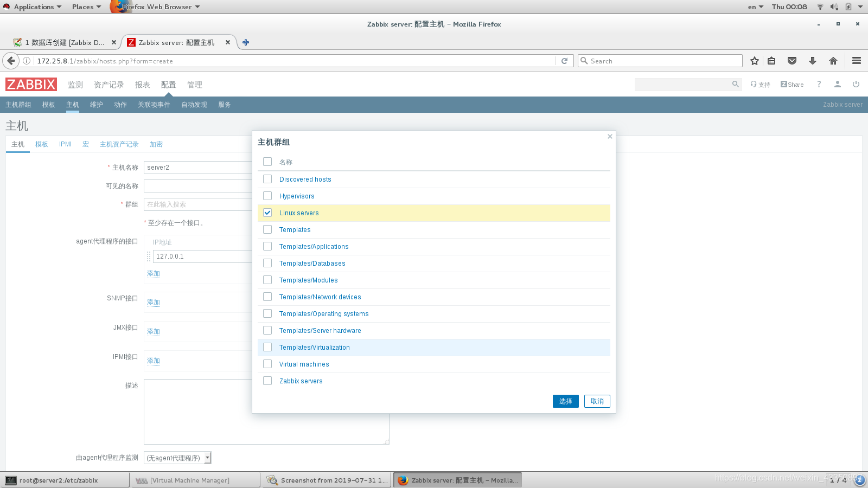Viewport: 868px width, 488px height.
Task: Open the 监测 monitoring menu
Action: tap(75, 85)
